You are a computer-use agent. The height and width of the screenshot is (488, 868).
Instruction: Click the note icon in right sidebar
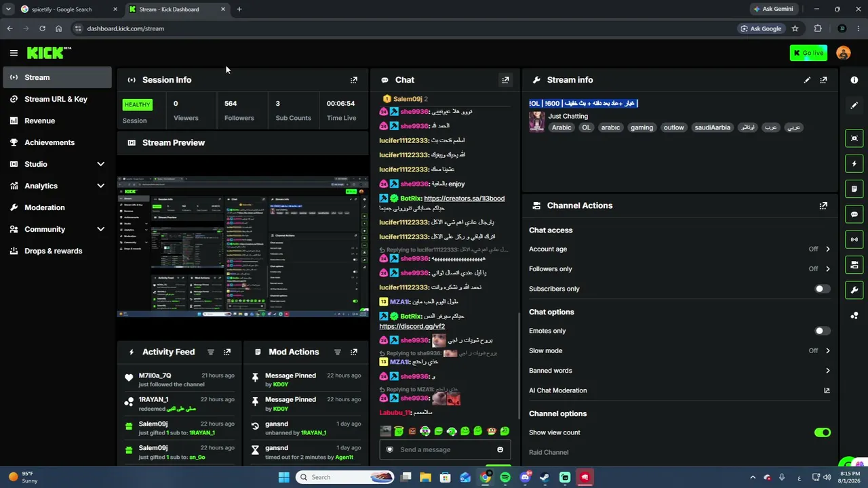click(854, 188)
